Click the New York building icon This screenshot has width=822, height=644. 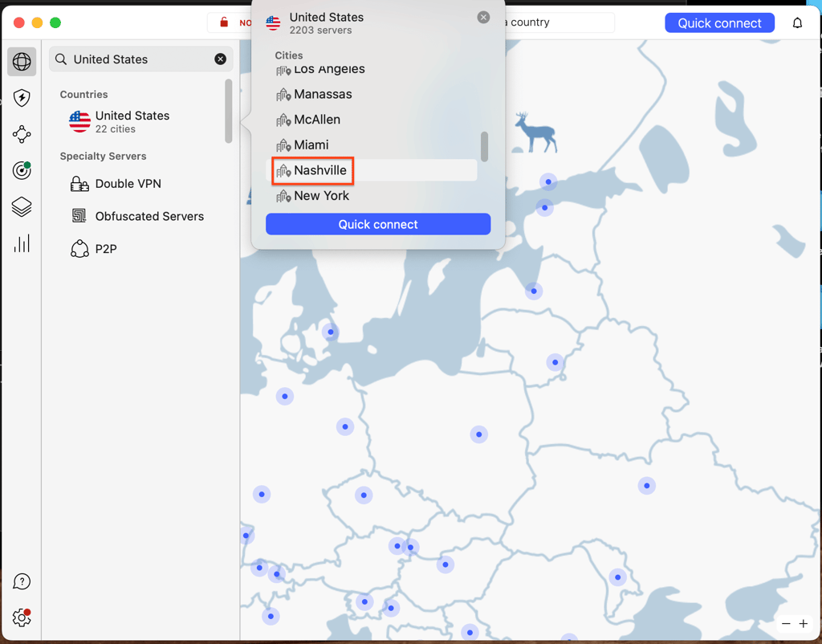click(283, 196)
